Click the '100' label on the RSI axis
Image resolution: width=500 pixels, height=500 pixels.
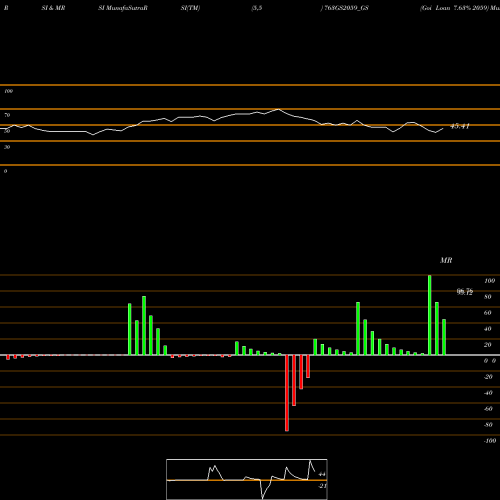(x=8, y=91)
